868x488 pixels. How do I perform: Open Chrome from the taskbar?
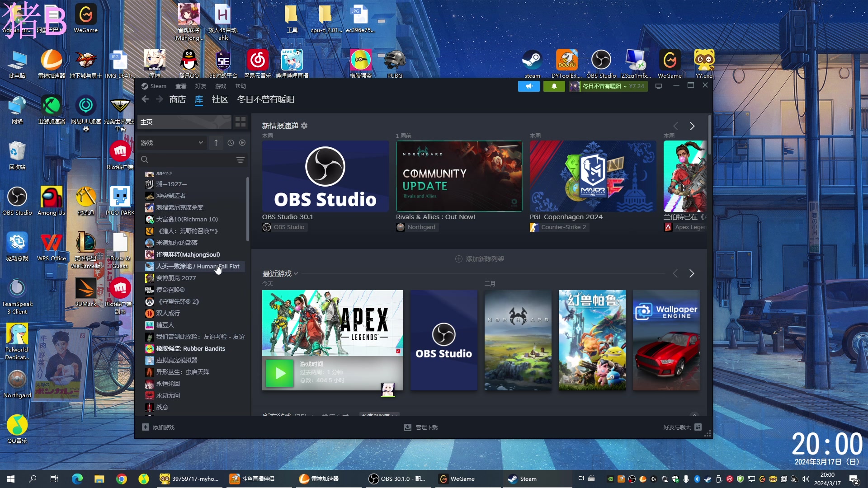point(121,479)
